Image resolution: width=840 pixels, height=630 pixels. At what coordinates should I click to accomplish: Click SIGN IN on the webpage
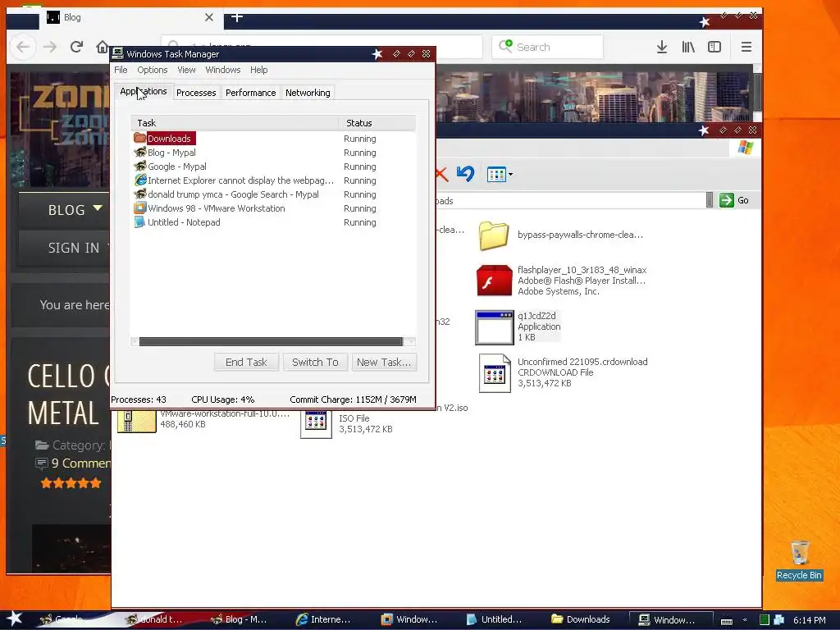(74, 248)
